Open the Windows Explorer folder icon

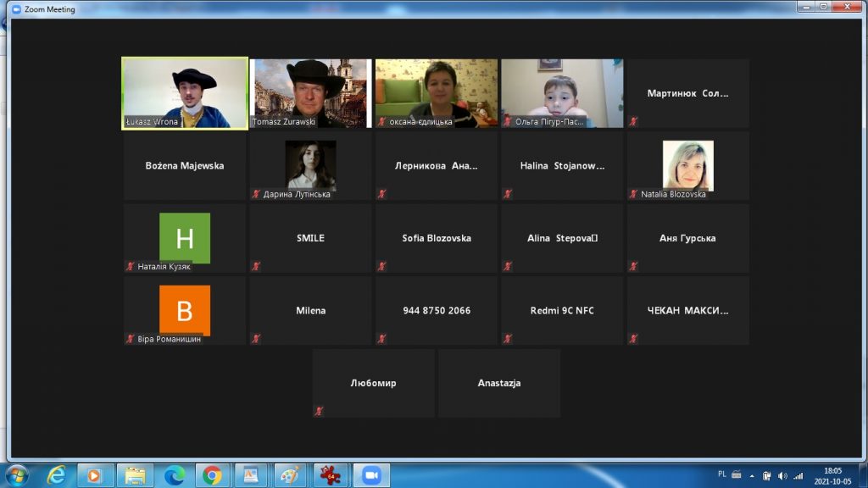click(x=134, y=475)
